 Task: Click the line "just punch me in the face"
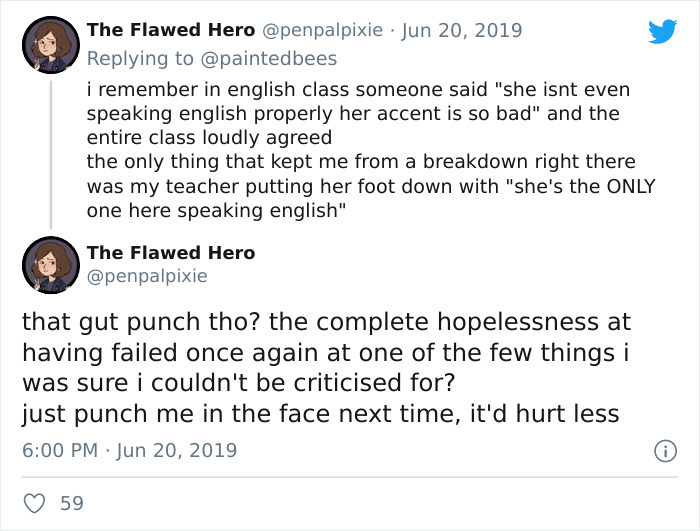pos(321,412)
